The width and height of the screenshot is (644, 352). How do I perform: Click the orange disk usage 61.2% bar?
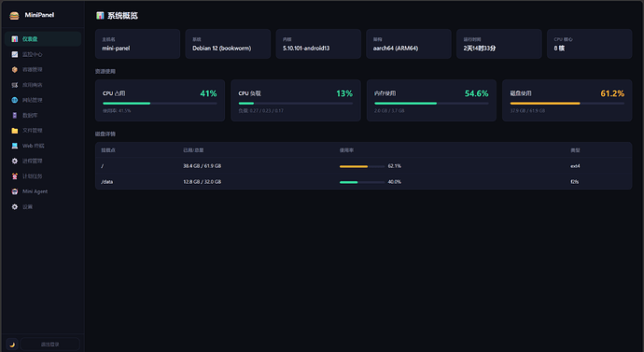pyautogui.click(x=567, y=104)
